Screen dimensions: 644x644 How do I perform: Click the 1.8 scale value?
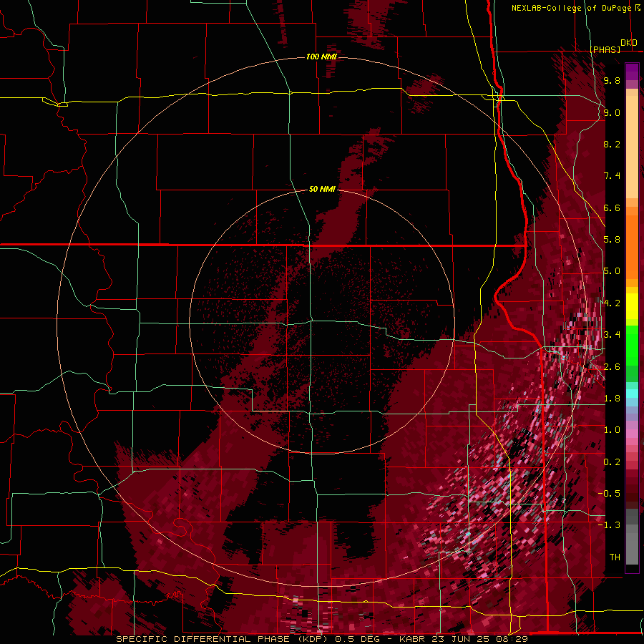(612, 399)
